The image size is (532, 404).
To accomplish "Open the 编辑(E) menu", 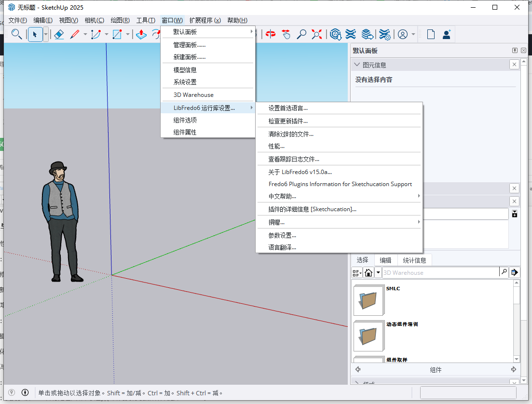I will 43,20.
